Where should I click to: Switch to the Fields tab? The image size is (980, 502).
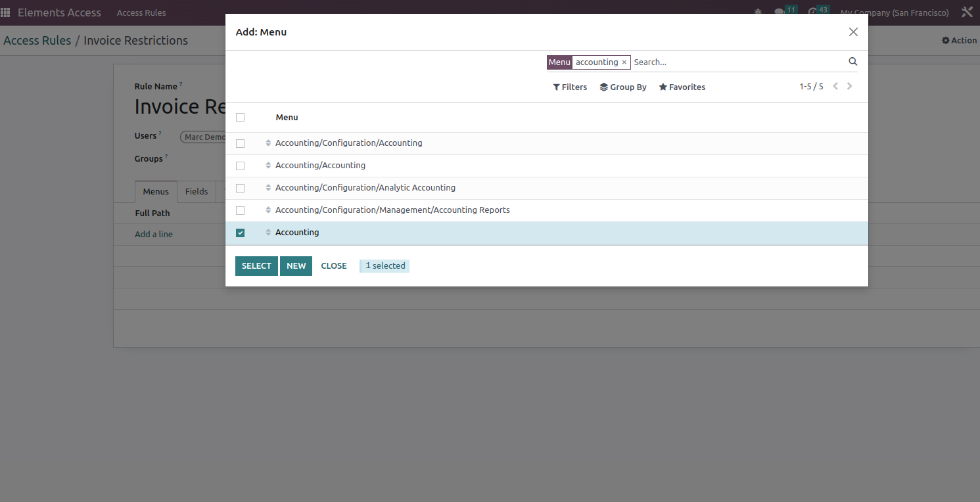[197, 191]
